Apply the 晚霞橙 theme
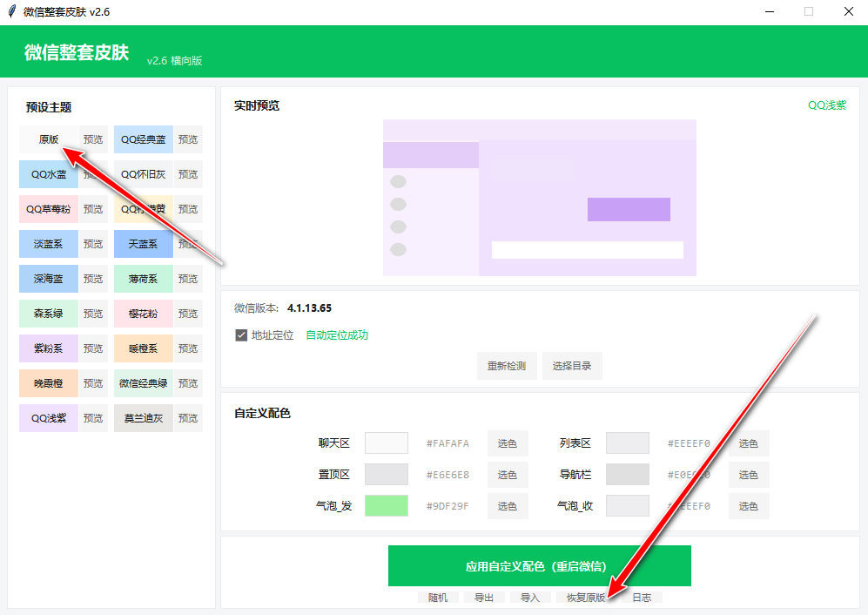Image resolution: width=868 pixels, height=615 pixels. (x=49, y=383)
